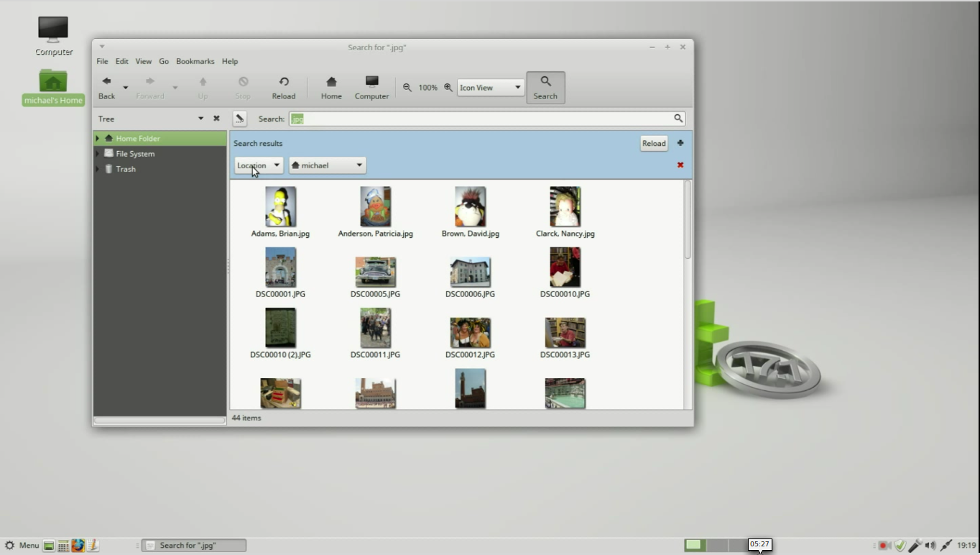Click the volume speaker tray icon

coord(930,546)
